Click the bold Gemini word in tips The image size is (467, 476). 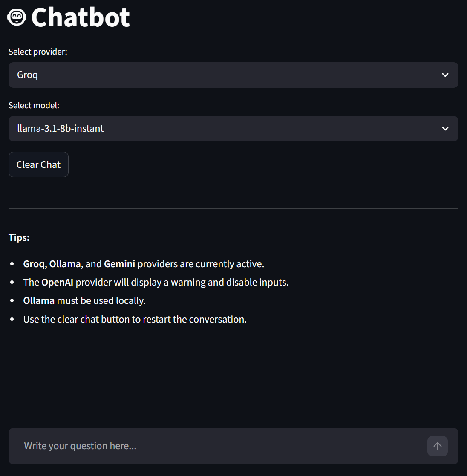(x=120, y=264)
